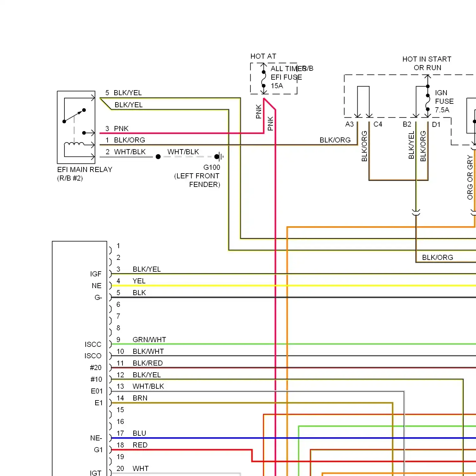476x476 pixels.
Task: Click the EFI FUSE label
Action: [x=286, y=77]
